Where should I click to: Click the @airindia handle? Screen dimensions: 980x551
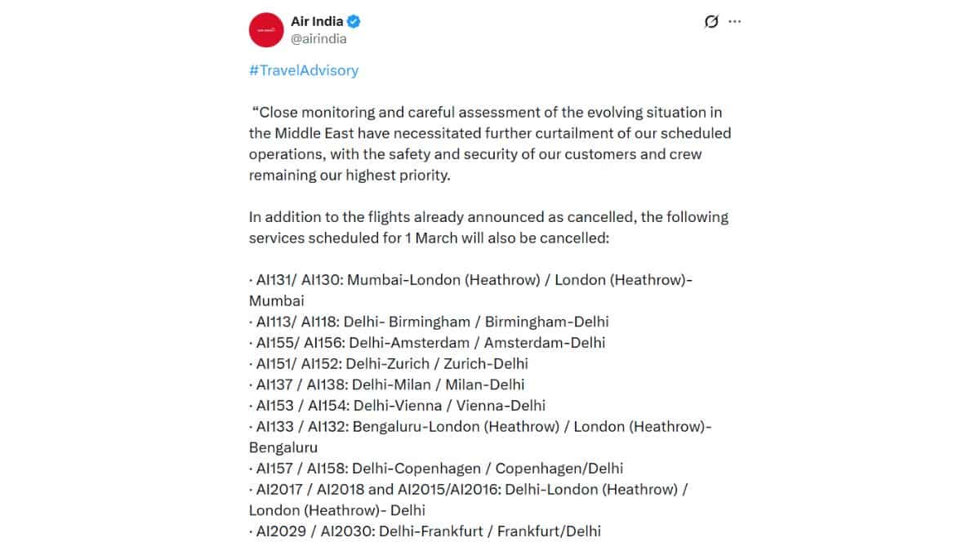(318, 38)
